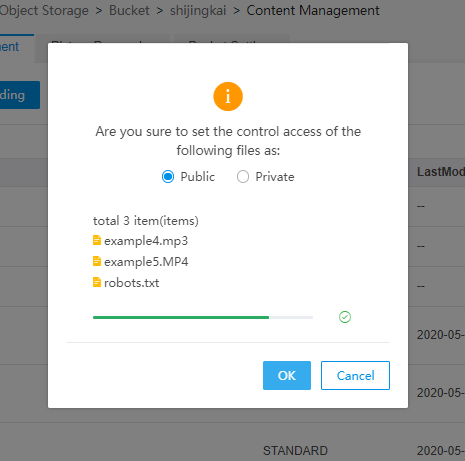This screenshot has height=461, width=465.
Task: Select the Public radio button
Action: [x=168, y=177]
